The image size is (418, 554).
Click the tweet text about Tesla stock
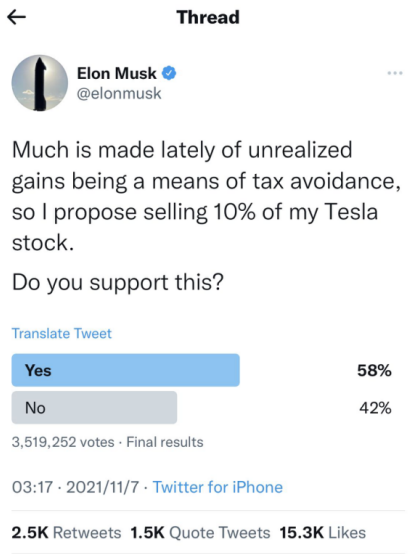(206, 196)
